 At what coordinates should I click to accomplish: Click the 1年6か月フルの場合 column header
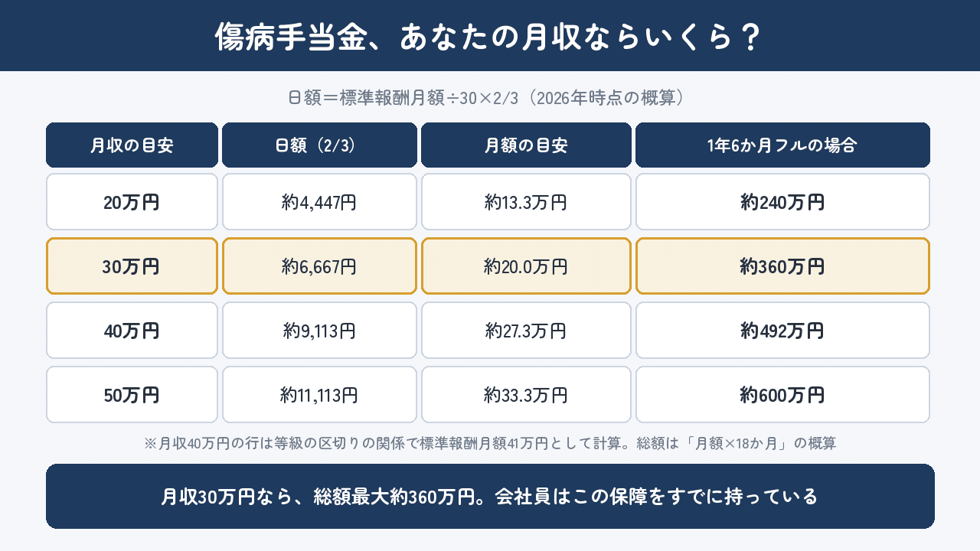782,145
